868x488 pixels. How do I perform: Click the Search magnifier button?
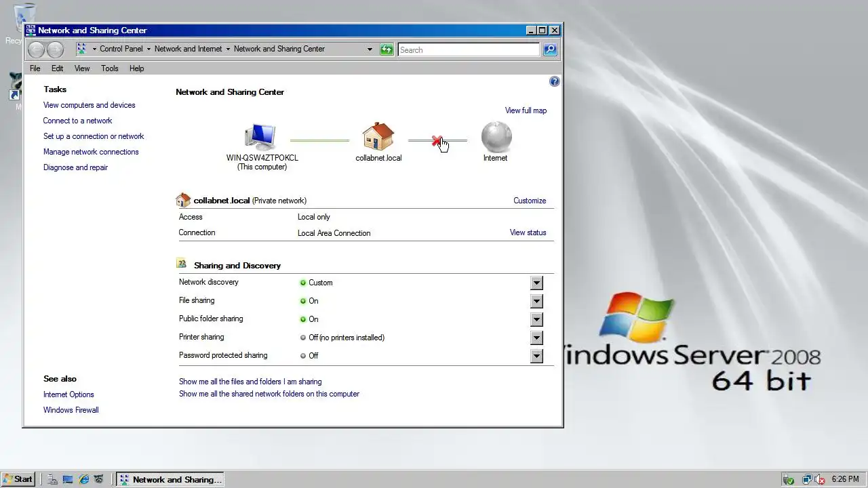pyautogui.click(x=550, y=49)
